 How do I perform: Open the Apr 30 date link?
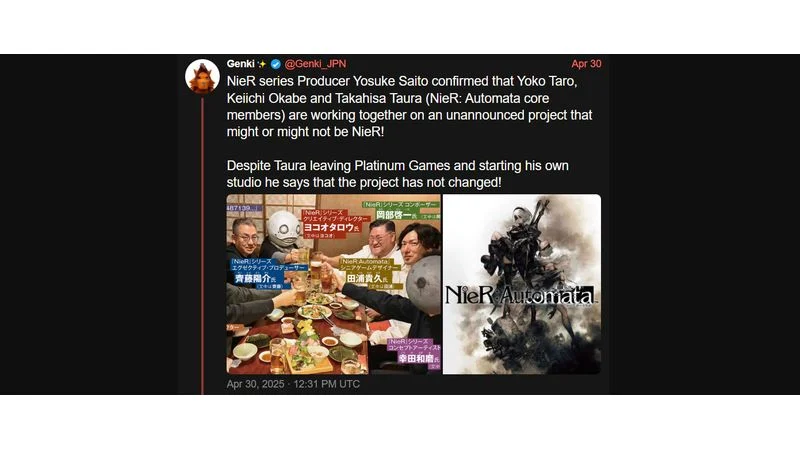click(586, 64)
